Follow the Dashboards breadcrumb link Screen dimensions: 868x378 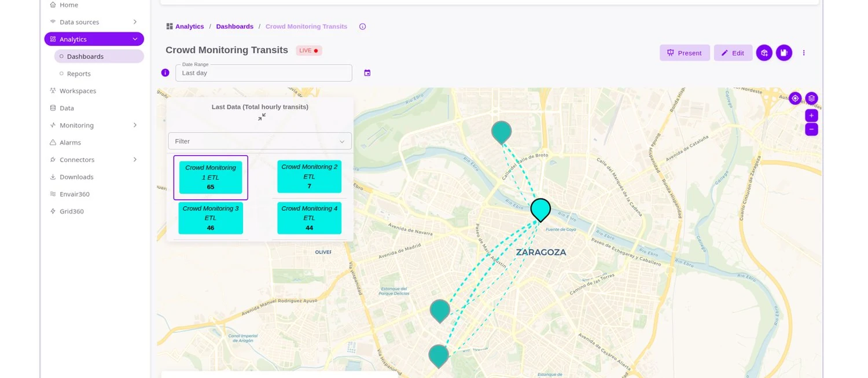[235, 27]
